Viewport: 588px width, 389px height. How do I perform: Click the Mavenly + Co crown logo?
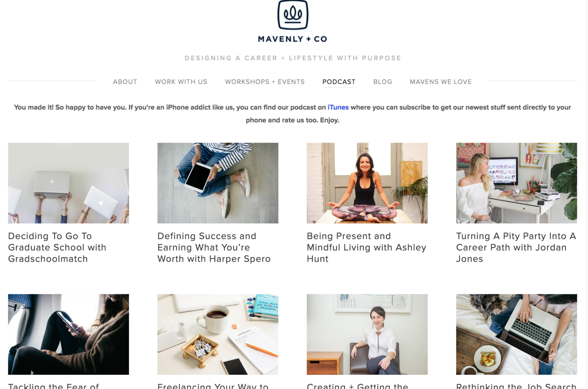pos(293,15)
